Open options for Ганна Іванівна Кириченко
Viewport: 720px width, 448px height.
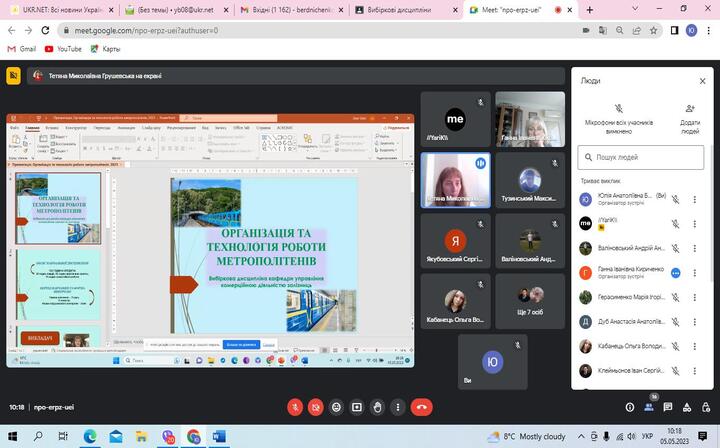pos(695,273)
